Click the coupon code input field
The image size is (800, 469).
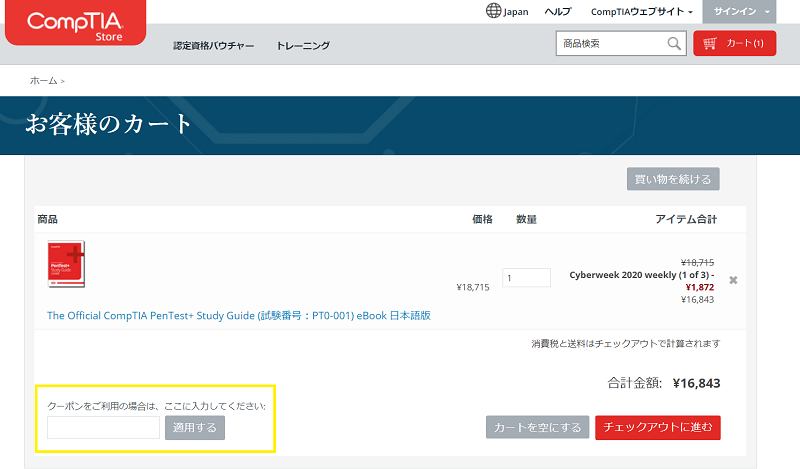(103, 428)
